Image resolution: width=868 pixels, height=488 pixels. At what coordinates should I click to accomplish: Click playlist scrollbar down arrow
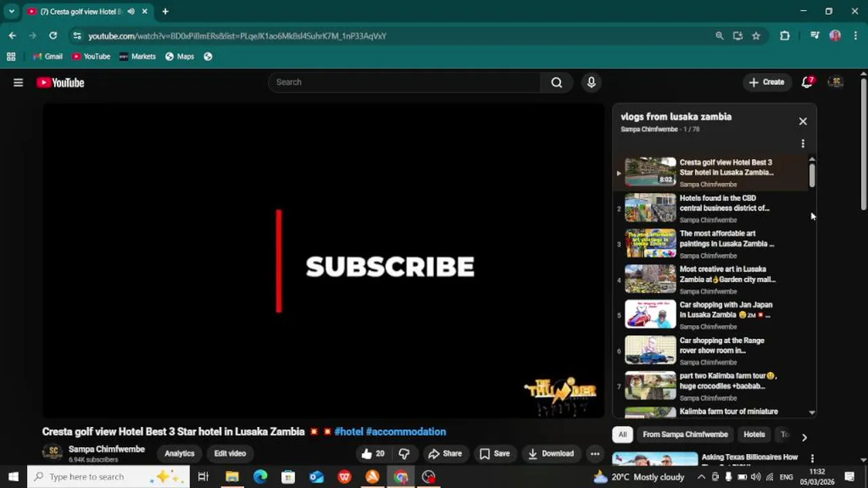pos(812,412)
